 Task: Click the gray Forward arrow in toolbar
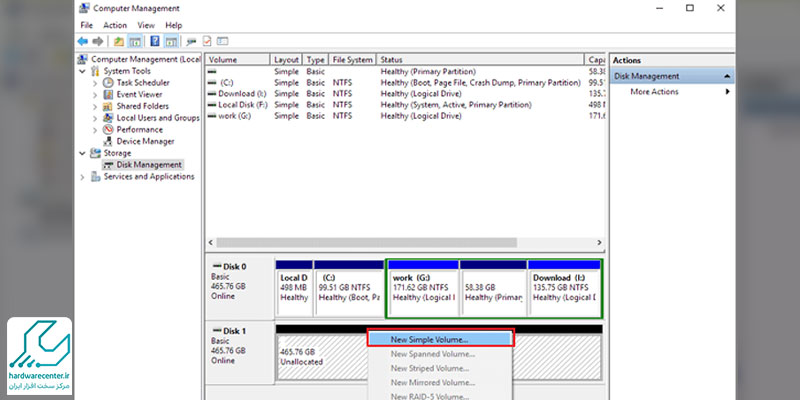click(97, 41)
